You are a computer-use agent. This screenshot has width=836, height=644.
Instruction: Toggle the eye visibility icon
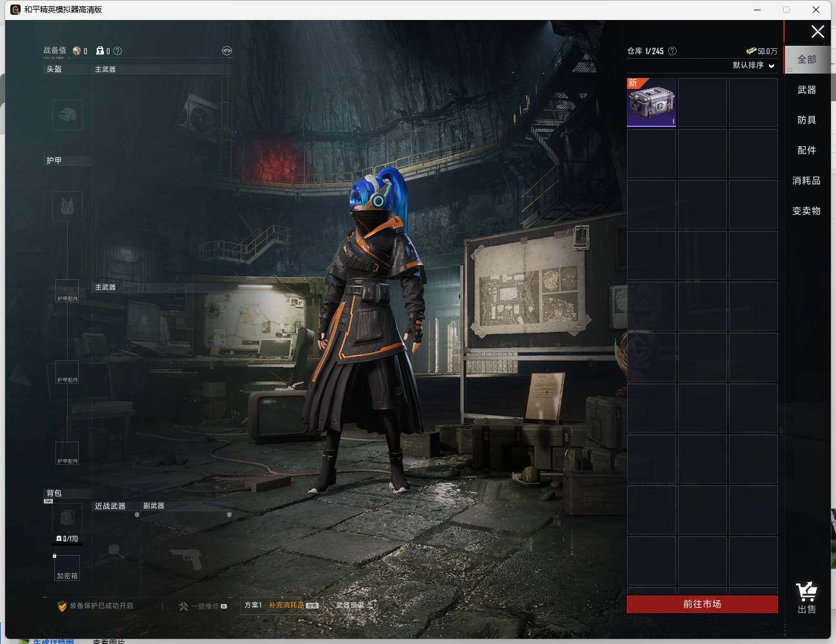(x=226, y=51)
